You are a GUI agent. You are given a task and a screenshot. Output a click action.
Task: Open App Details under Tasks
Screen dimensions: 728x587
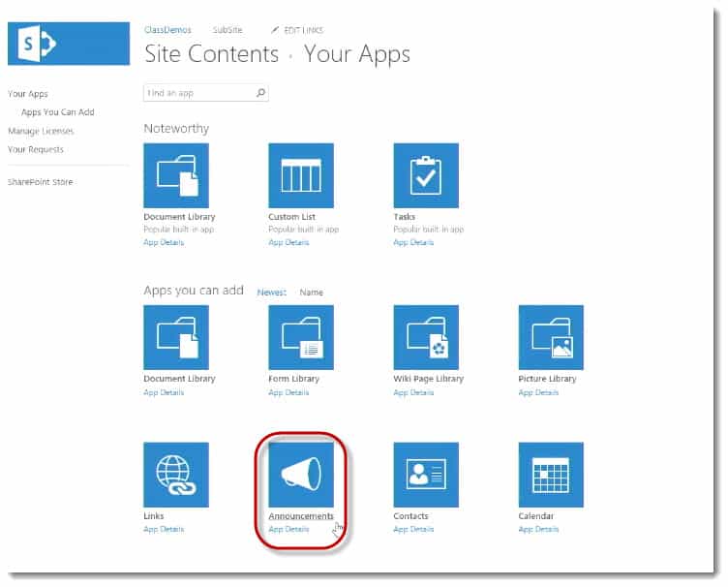tap(413, 242)
